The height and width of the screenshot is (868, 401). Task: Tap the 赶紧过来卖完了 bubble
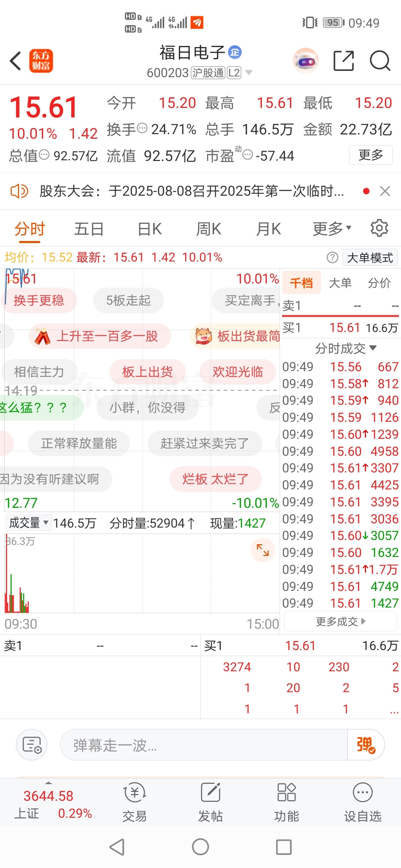pos(205,443)
